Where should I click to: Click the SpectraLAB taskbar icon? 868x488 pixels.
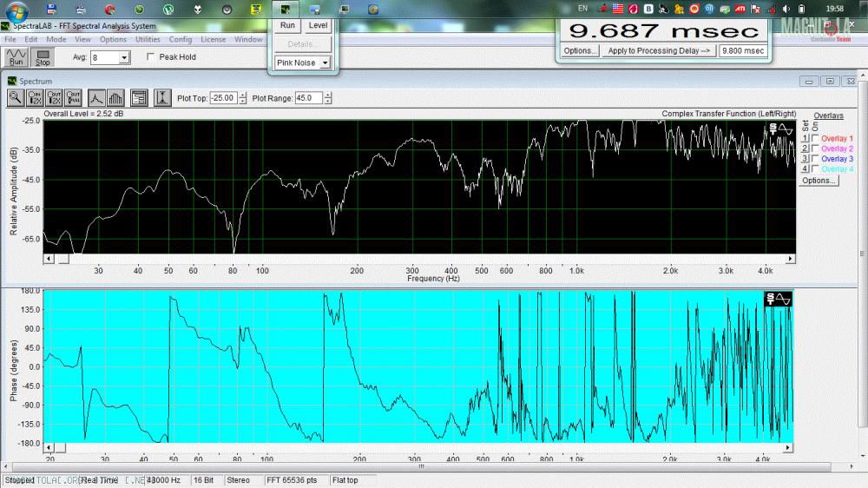[285, 9]
